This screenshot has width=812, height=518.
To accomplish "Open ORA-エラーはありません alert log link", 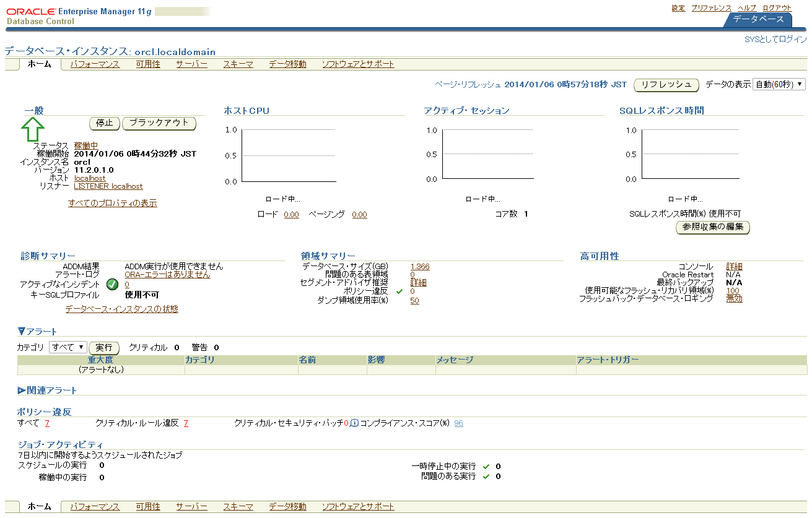I will tap(167, 274).
